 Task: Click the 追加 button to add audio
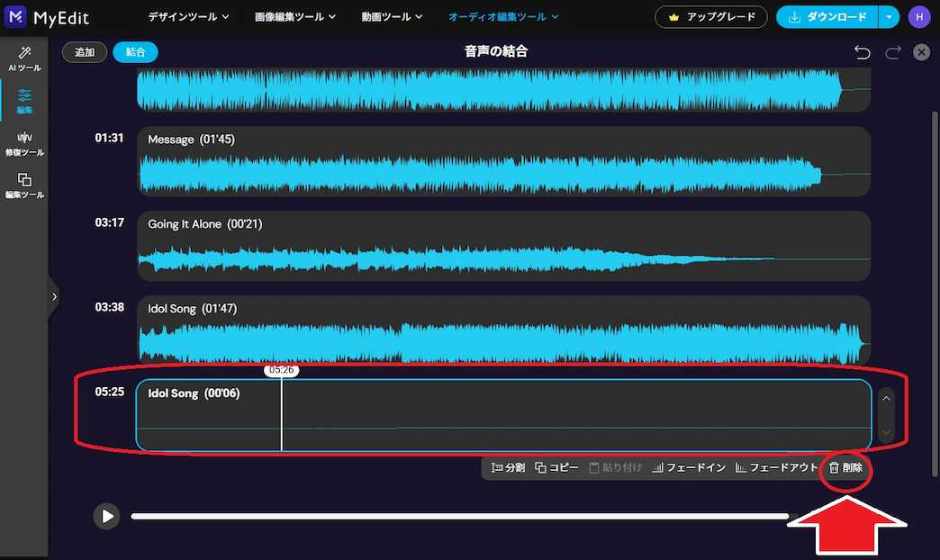coord(84,51)
